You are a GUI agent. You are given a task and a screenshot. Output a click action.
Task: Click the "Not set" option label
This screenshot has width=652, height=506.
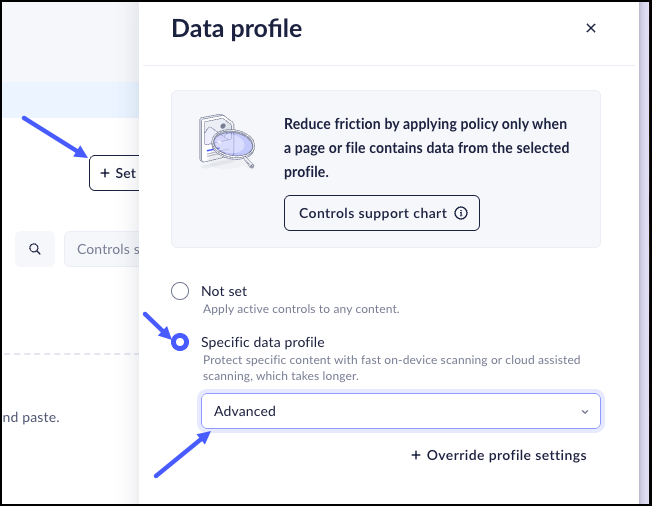coord(224,291)
